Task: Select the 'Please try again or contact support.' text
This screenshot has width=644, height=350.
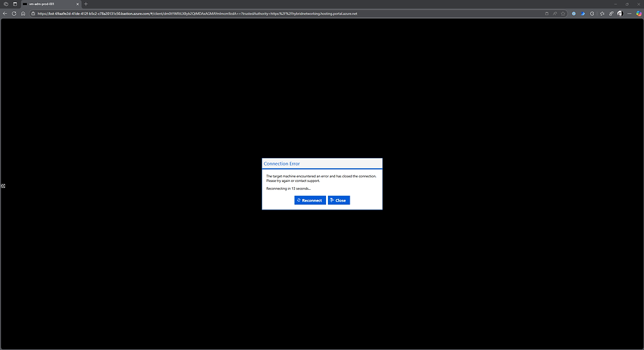Action: 293,181
